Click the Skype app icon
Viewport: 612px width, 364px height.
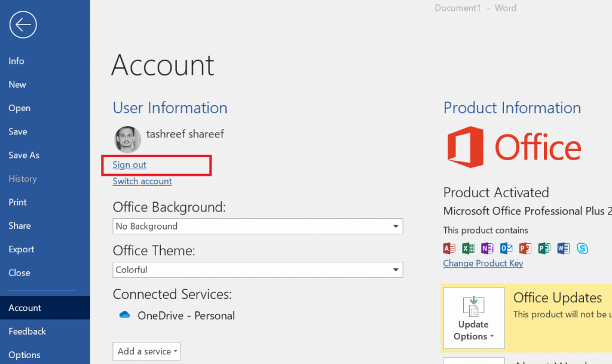click(582, 248)
